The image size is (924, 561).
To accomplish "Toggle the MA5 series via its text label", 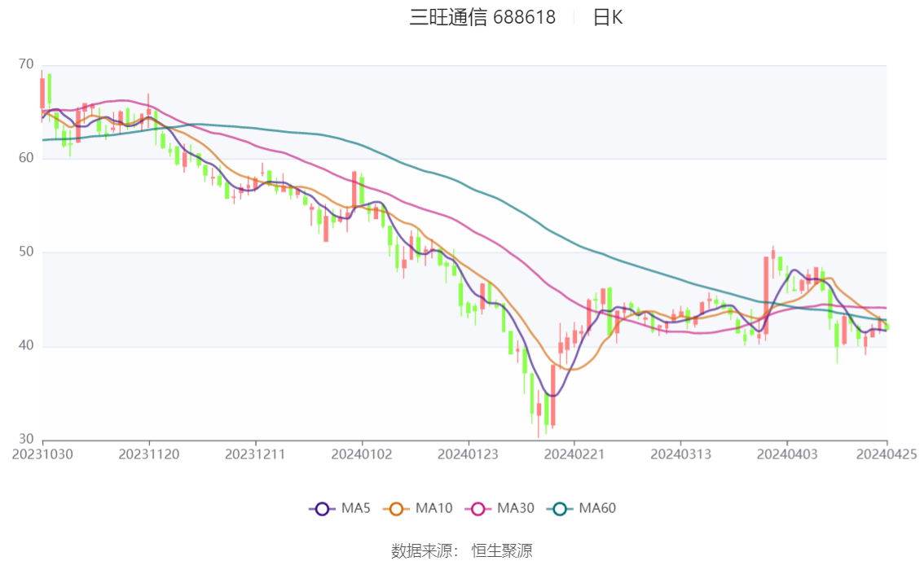I will [x=356, y=509].
